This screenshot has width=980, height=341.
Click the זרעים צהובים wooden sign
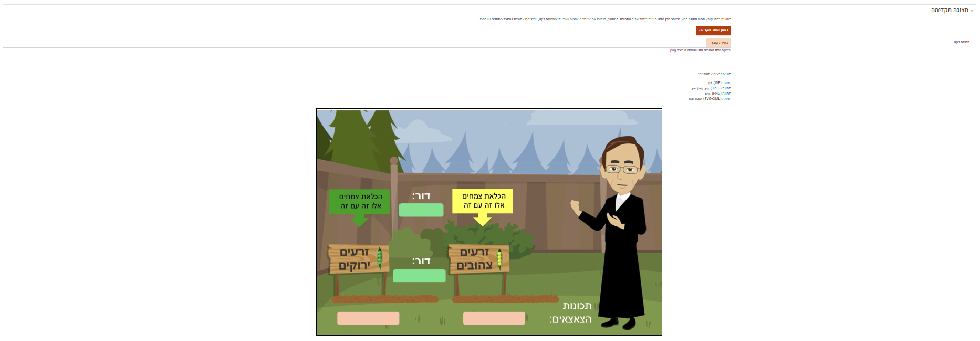pyautogui.click(x=474, y=259)
